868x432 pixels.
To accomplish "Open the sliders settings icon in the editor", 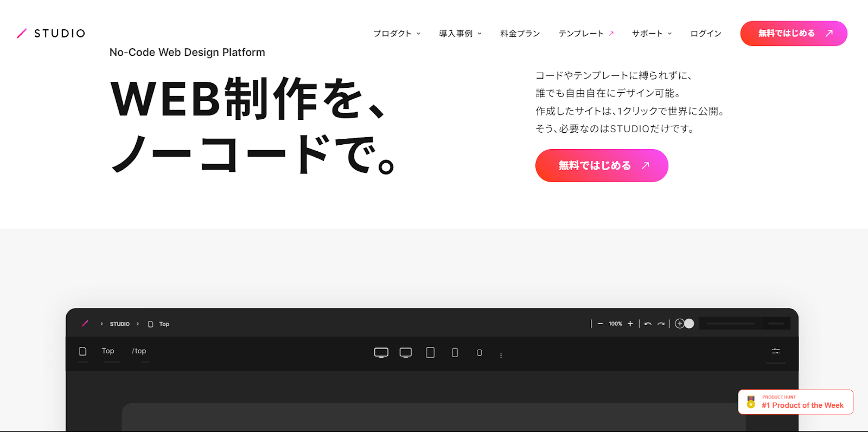I will [776, 351].
